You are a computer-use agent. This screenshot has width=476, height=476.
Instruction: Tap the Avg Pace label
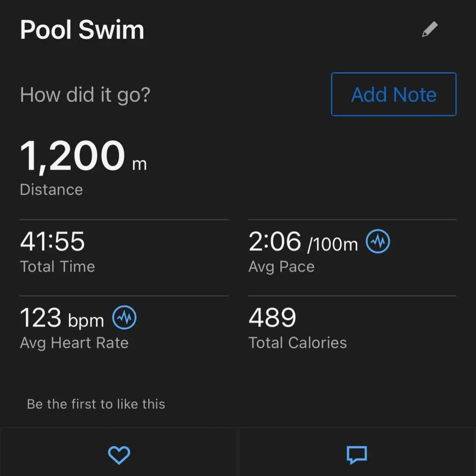[x=281, y=266]
